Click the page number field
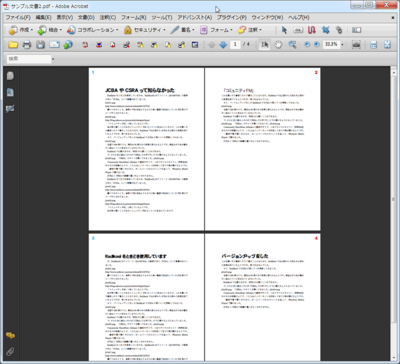Screen dimensions: 400x364 tap(235, 44)
